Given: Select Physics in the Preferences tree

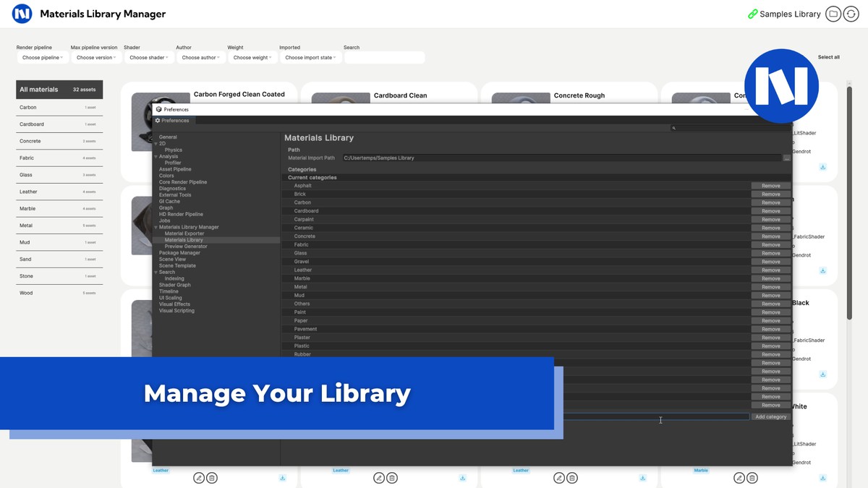Looking at the screenshot, I should click(174, 150).
